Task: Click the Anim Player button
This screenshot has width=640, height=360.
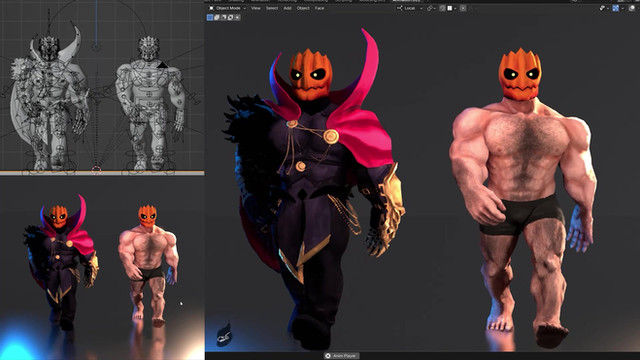Action: pyautogui.click(x=342, y=356)
